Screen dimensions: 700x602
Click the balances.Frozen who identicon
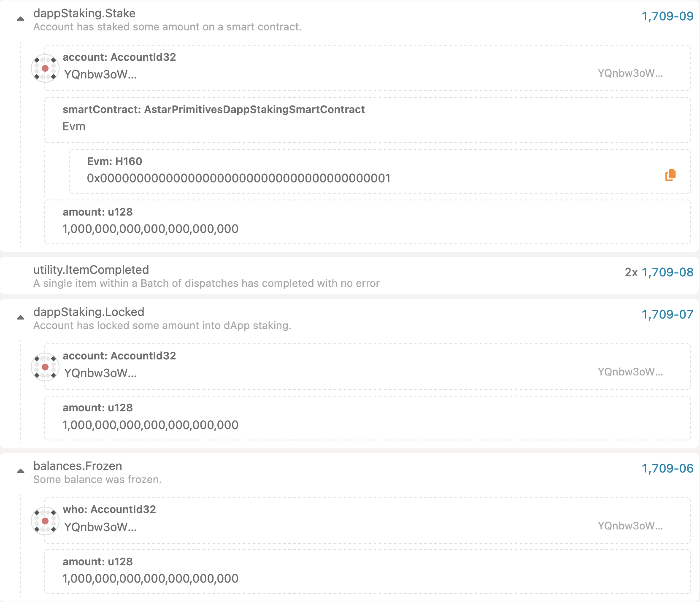pyautogui.click(x=45, y=521)
